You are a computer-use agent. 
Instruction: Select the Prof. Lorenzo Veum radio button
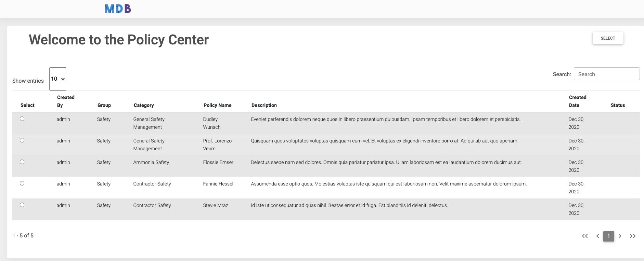tap(22, 140)
